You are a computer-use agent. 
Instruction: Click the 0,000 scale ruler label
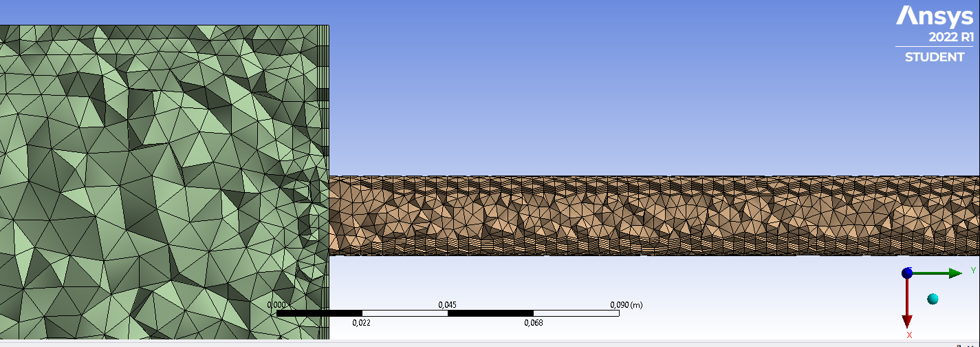pyautogui.click(x=276, y=304)
